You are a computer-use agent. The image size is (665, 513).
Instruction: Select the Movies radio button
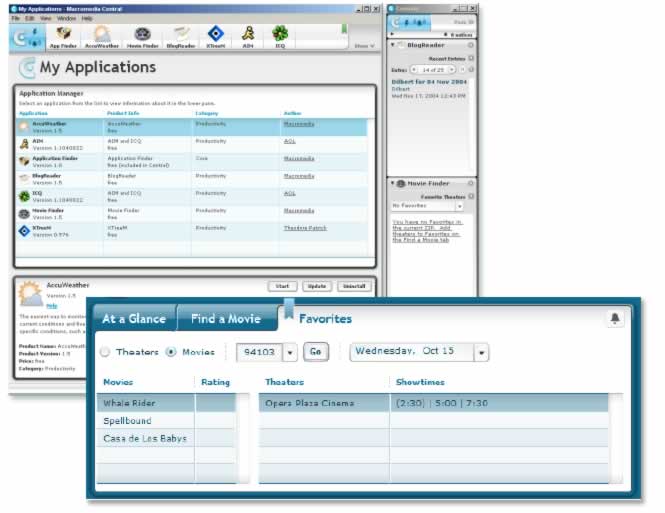(x=171, y=352)
